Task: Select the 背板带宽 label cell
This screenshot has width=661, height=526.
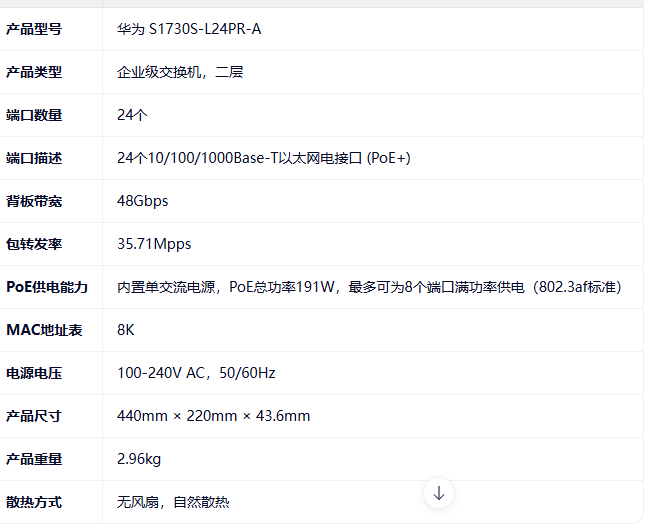Action: click(34, 201)
